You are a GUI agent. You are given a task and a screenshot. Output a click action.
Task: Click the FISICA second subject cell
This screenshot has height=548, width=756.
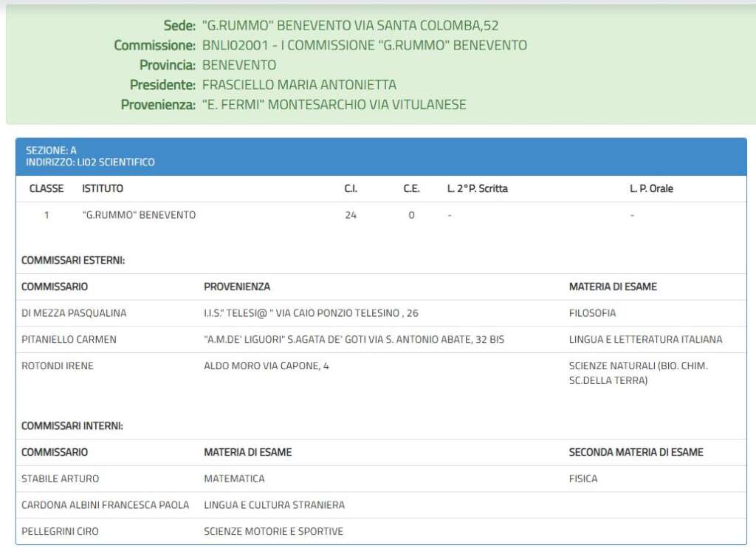583,479
